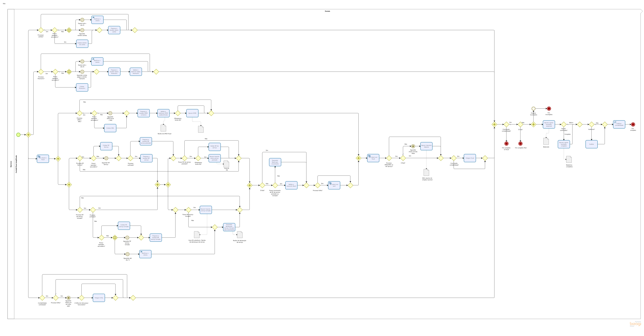Click the 'Preparar e receber dados cartão' task

pyautogui.click(x=114, y=30)
